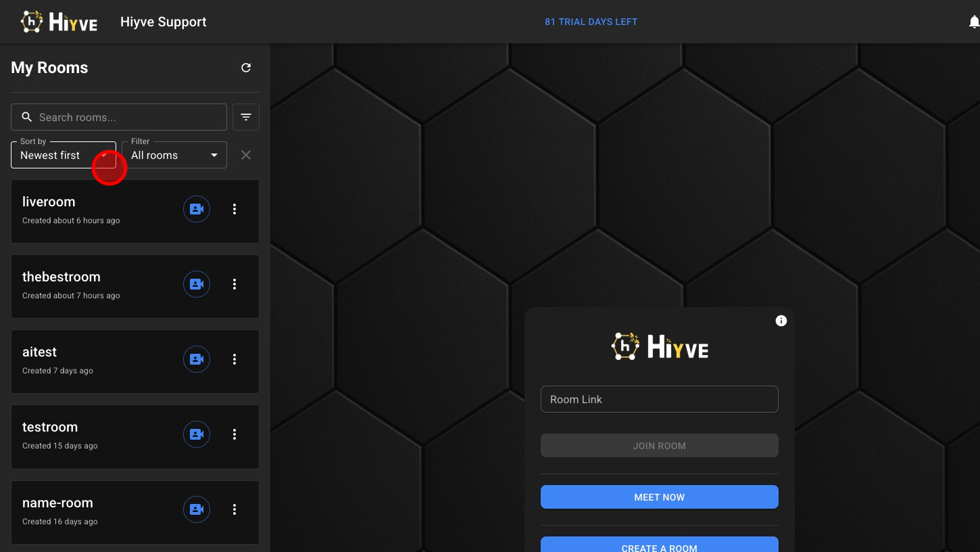980x552 pixels.
Task: Open the Sort by dropdown
Action: tap(63, 156)
